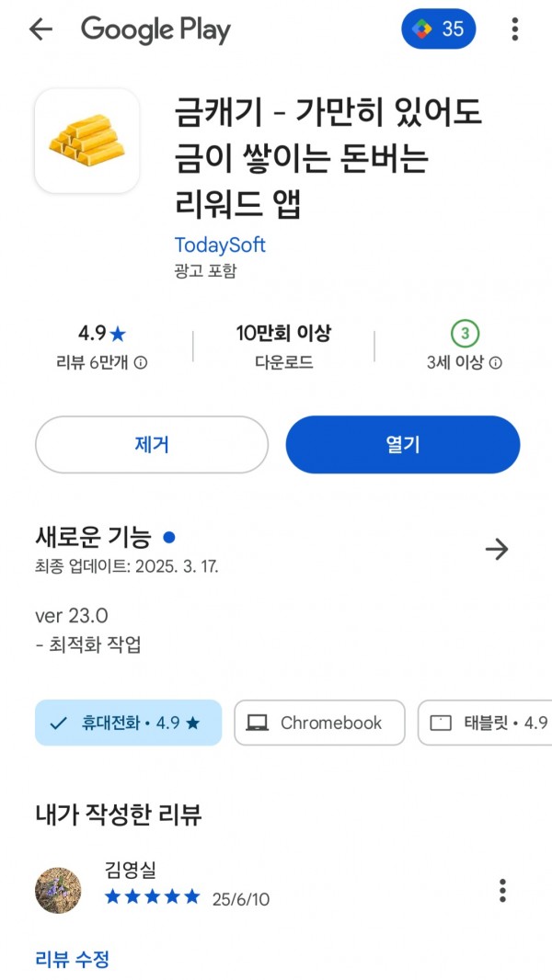Open the top-right three-dot overflow menu
Viewport: 552px width, 980px height.
(x=514, y=28)
